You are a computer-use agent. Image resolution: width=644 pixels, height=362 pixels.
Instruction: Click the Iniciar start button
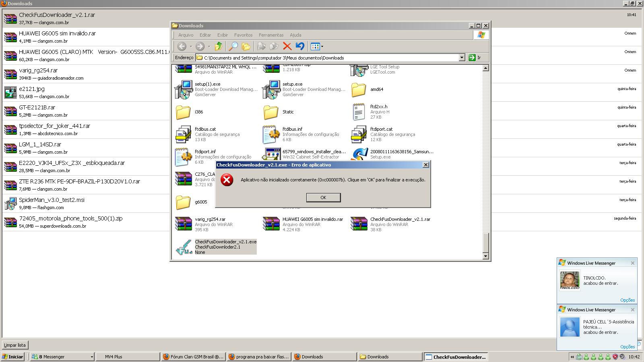point(13,357)
